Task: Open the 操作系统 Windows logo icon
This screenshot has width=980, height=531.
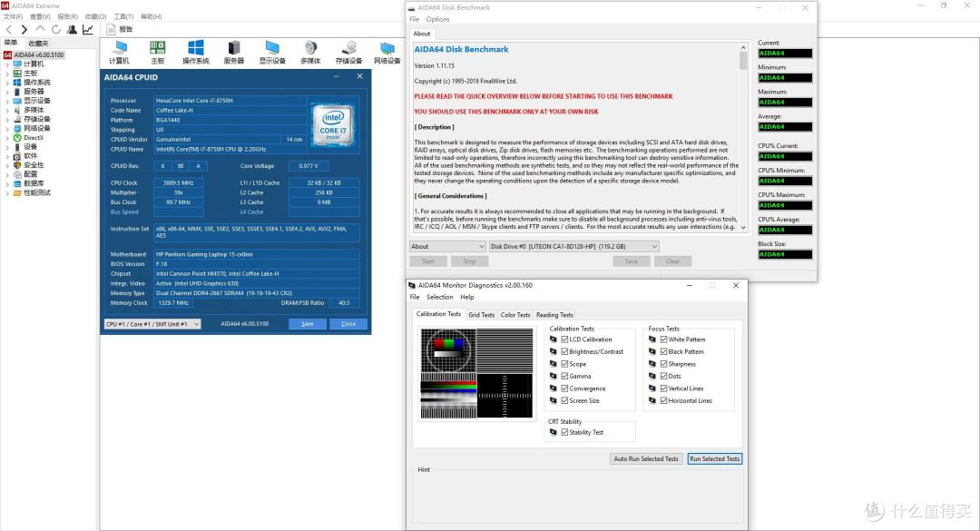Action: coord(196,53)
